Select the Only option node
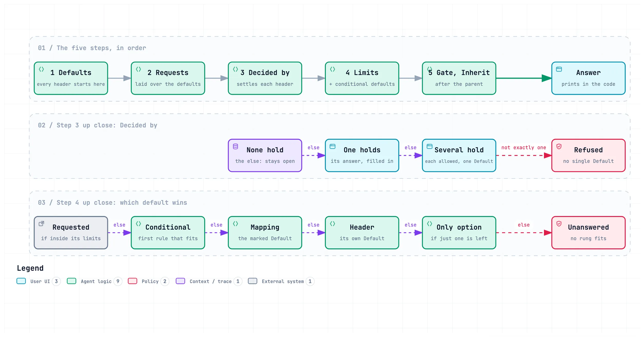The height and width of the screenshot is (337, 644). pos(459,233)
